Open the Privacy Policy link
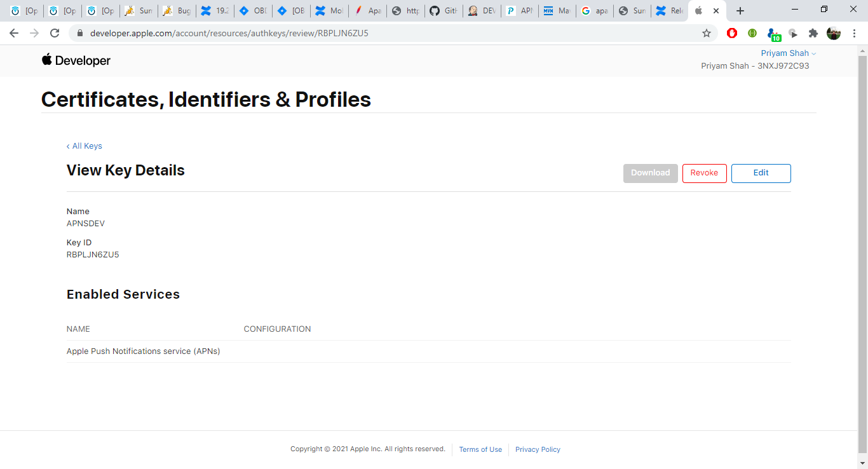This screenshot has height=469, width=868. click(x=538, y=449)
